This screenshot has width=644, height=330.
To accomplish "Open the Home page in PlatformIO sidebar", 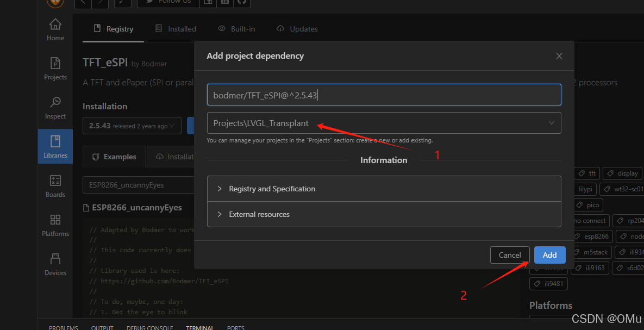I will (55, 30).
